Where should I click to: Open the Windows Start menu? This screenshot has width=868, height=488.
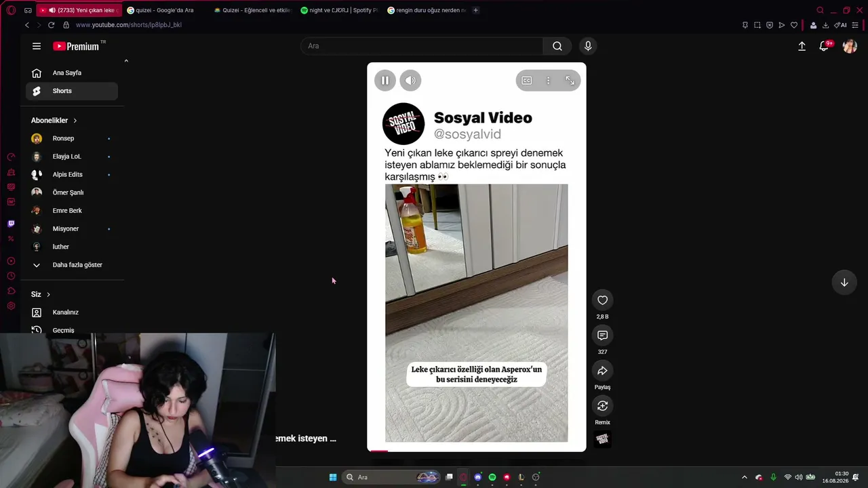pyautogui.click(x=333, y=477)
